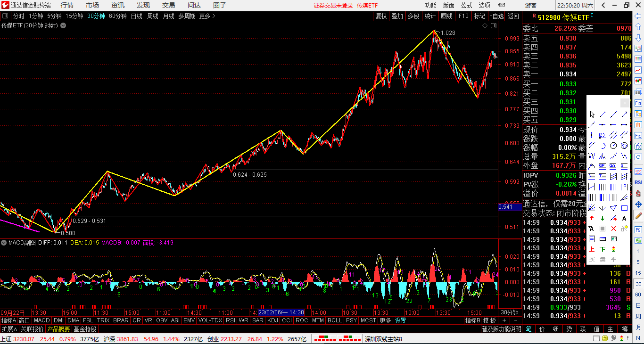Open 更多 indicators in the bottom indicator bar
The width and height of the screenshot is (644, 344).
385,320
